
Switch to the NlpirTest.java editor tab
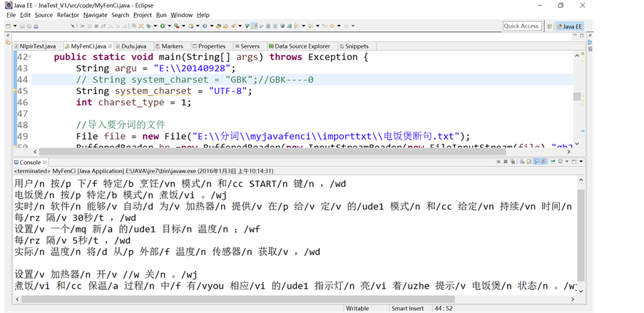pos(37,46)
